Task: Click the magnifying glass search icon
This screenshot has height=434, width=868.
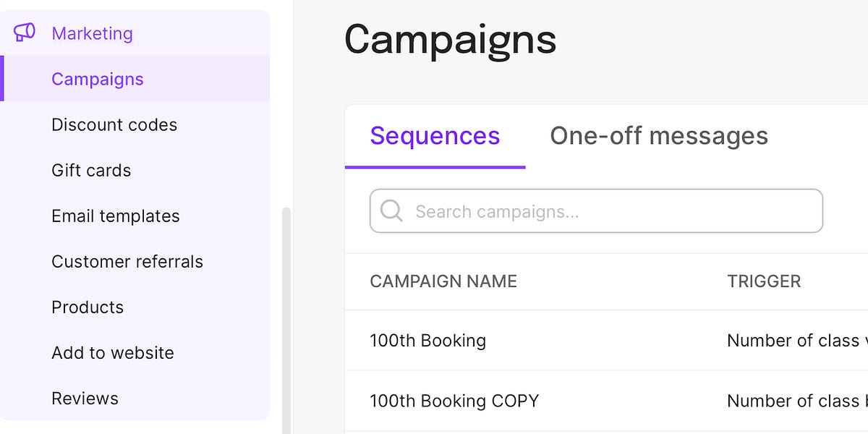Action: pos(391,210)
